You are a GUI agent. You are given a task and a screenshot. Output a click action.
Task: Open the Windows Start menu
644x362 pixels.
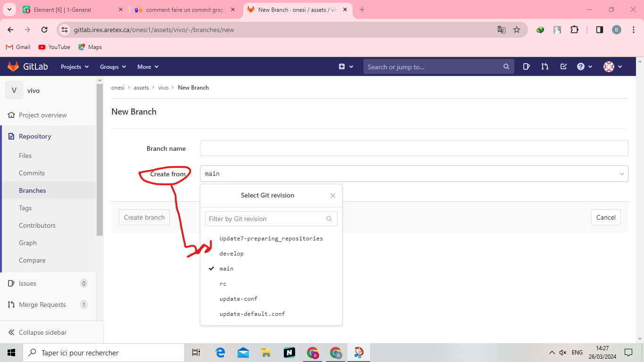[11, 353]
